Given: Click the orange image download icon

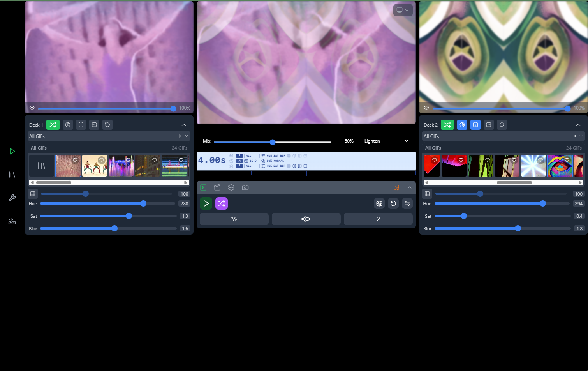Looking at the screenshot, I should tap(396, 187).
